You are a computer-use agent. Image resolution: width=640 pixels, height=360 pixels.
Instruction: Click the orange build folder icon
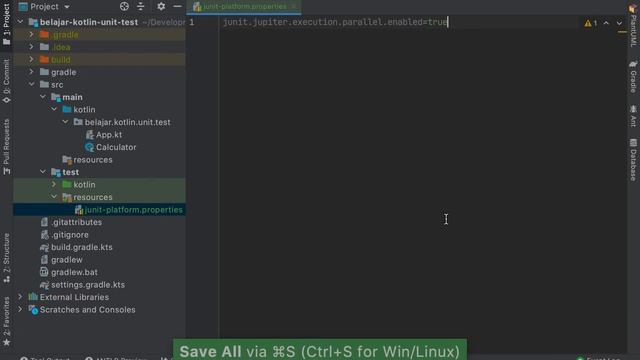click(44, 59)
